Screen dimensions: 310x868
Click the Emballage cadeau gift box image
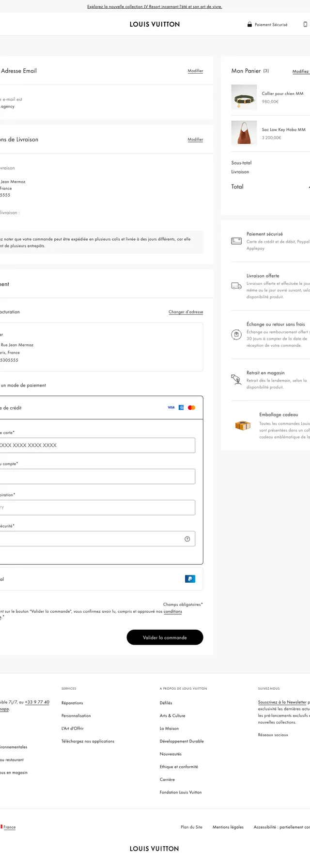pyautogui.click(x=243, y=425)
